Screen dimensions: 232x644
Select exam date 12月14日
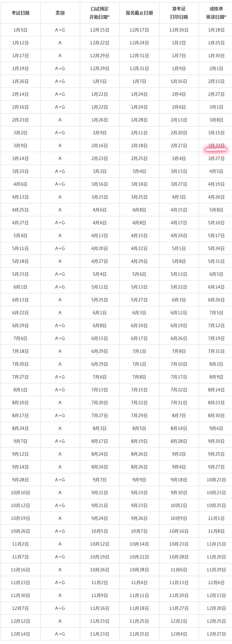[20, 634]
